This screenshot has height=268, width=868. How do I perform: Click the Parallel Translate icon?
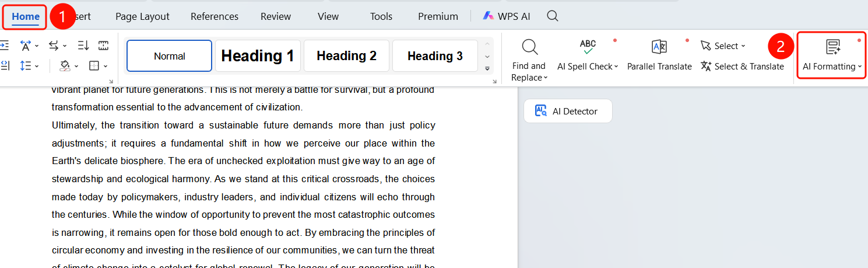(x=659, y=47)
